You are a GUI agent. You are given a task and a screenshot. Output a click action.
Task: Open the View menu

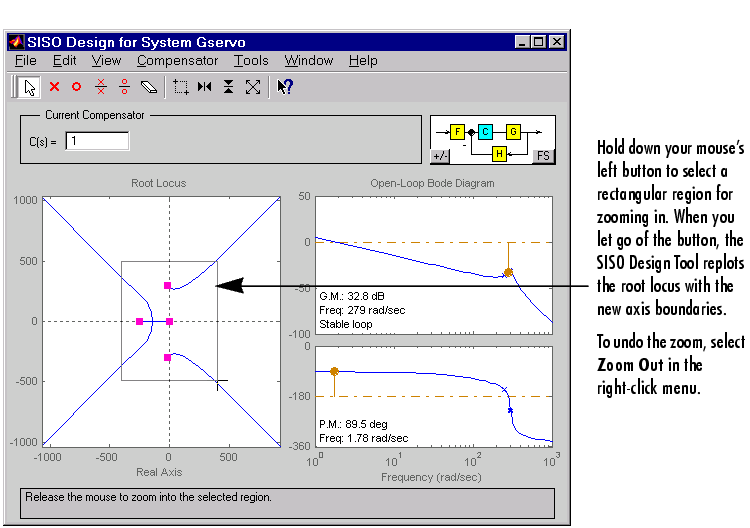tap(107, 61)
